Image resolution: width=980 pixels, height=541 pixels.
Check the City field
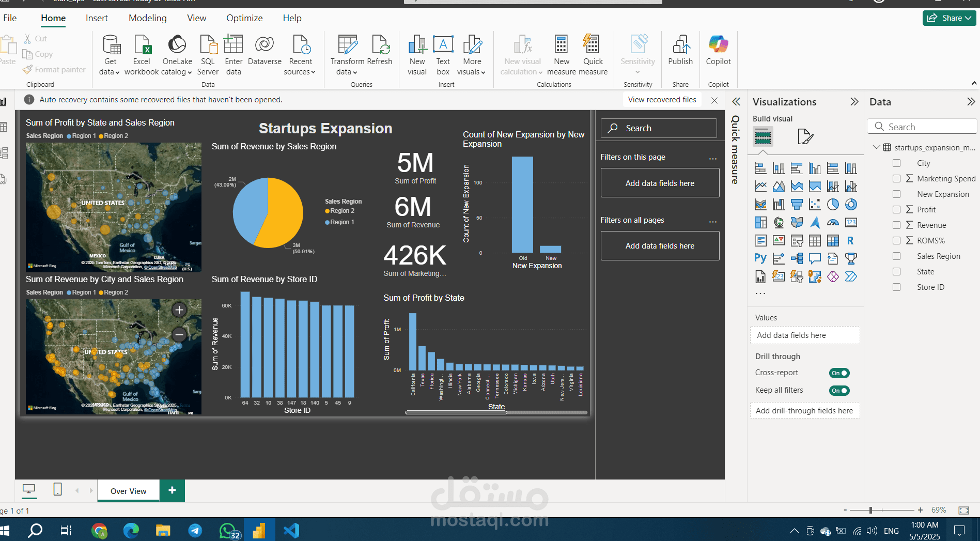[x=896, y=163]
